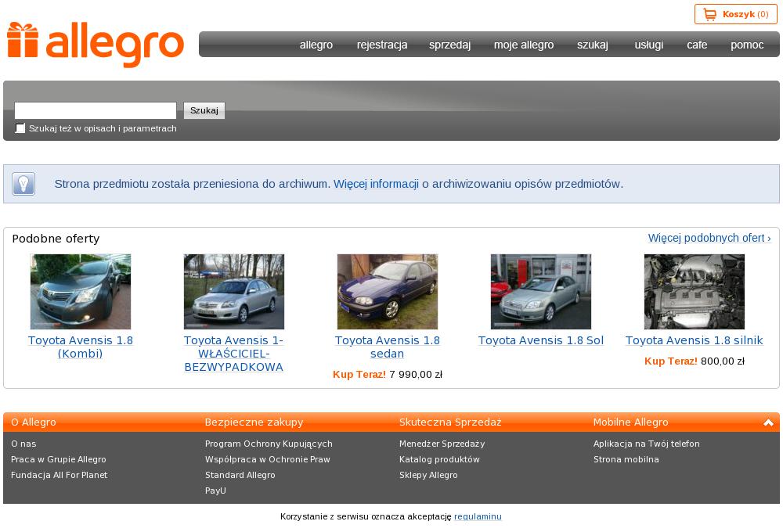Click the lightbulb info icon
The image size is (783, 532).
(x=23, y=184)
